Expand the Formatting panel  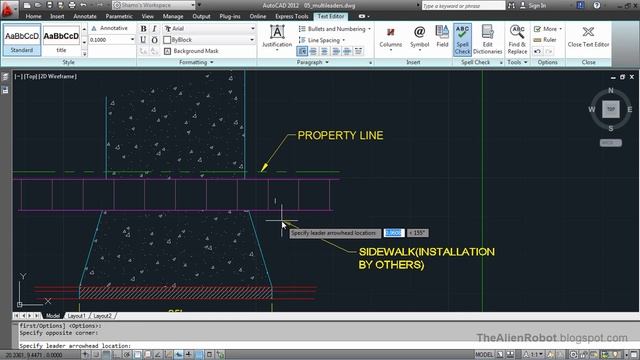point(196,62)
